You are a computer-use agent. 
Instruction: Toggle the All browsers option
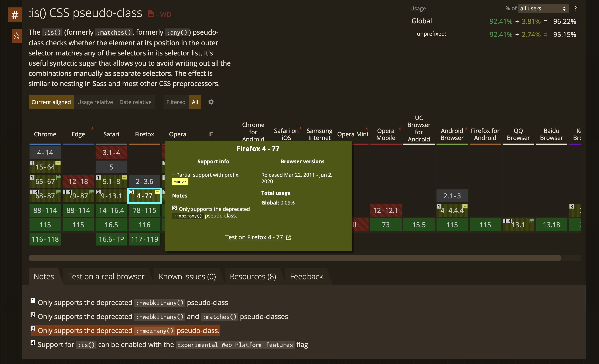[195, 102]
